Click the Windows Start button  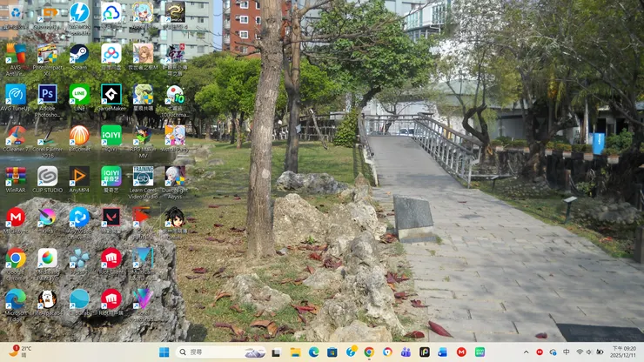coord(164,352)
